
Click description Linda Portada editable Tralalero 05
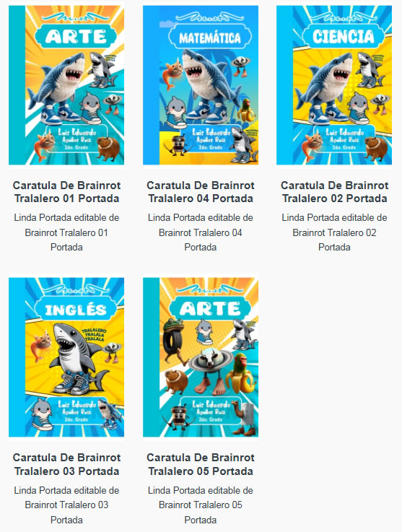201,505
